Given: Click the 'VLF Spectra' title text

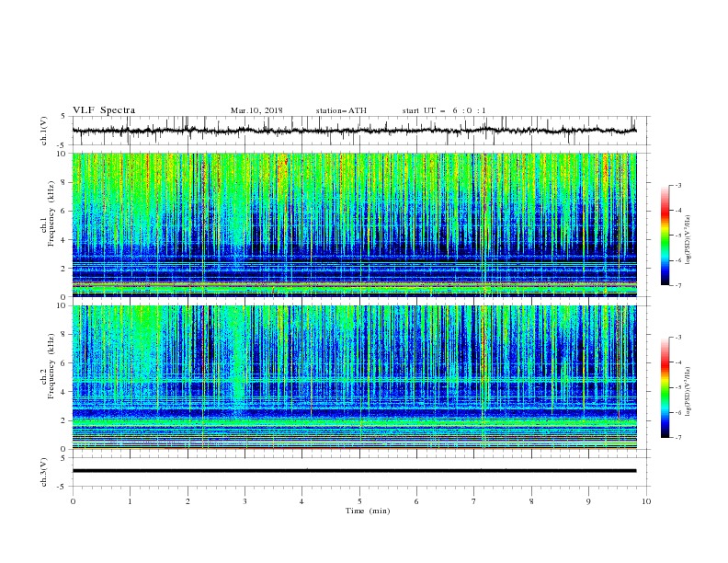Looking at the screenshot, I should [104, 110].
